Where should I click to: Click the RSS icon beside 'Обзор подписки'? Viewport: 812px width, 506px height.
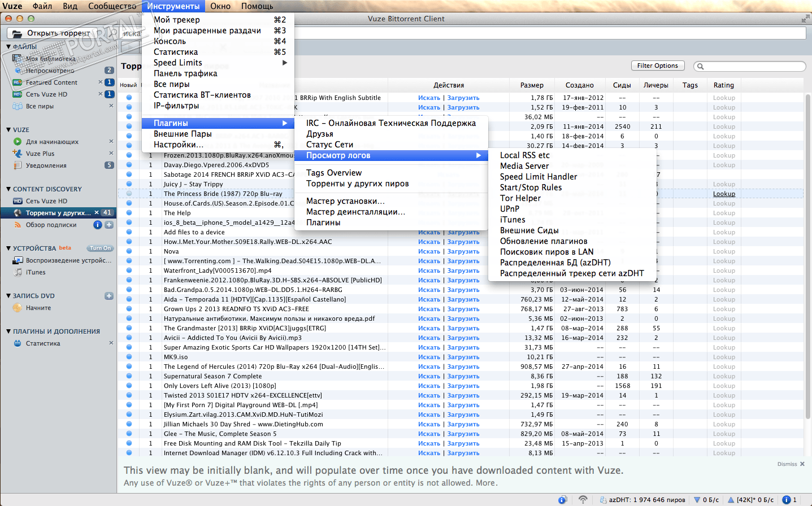(x=18, y=225)
